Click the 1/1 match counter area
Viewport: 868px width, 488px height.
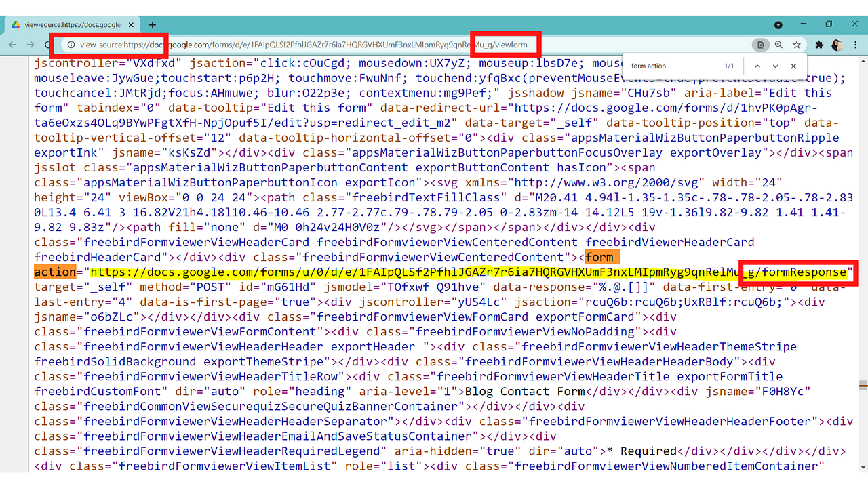coord(731,64)
